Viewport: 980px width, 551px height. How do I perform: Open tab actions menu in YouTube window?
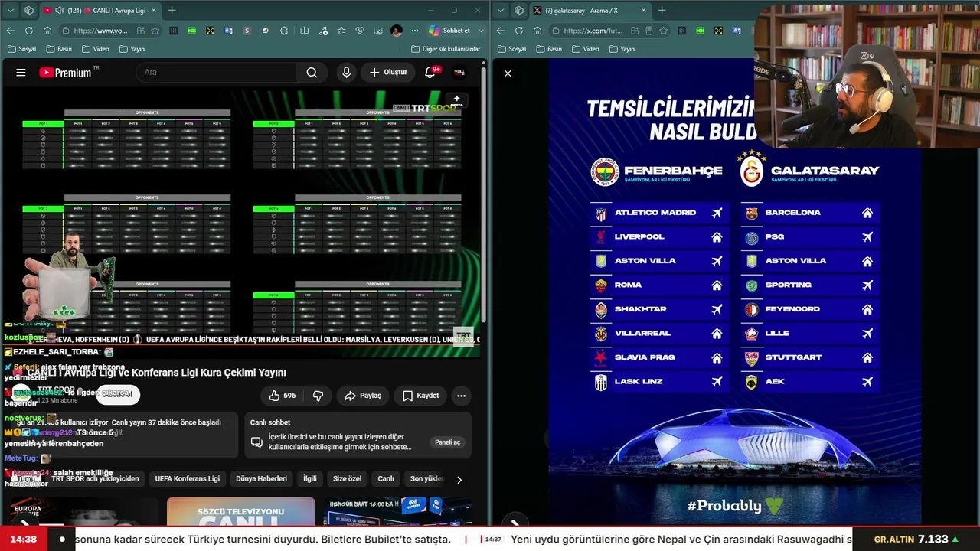point(29,10)
